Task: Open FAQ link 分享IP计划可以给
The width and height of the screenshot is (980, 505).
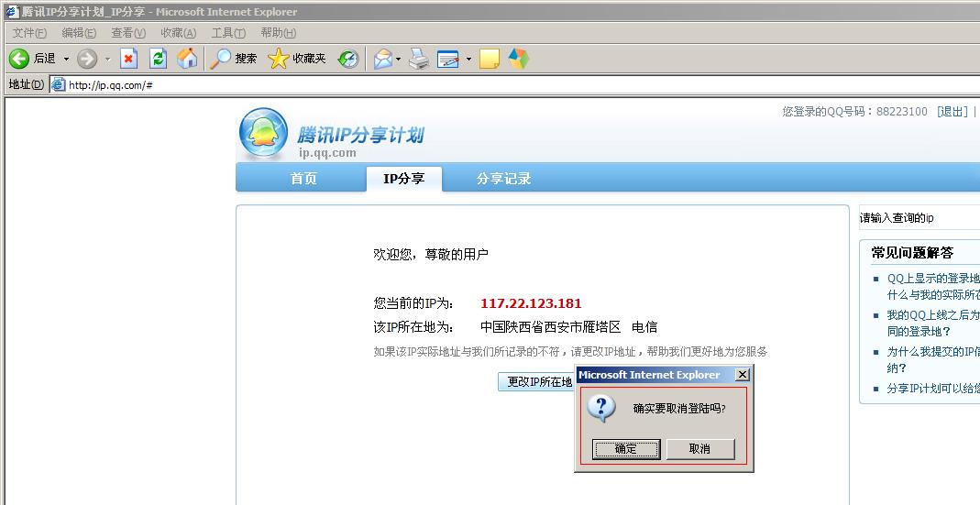Action: 933,389
